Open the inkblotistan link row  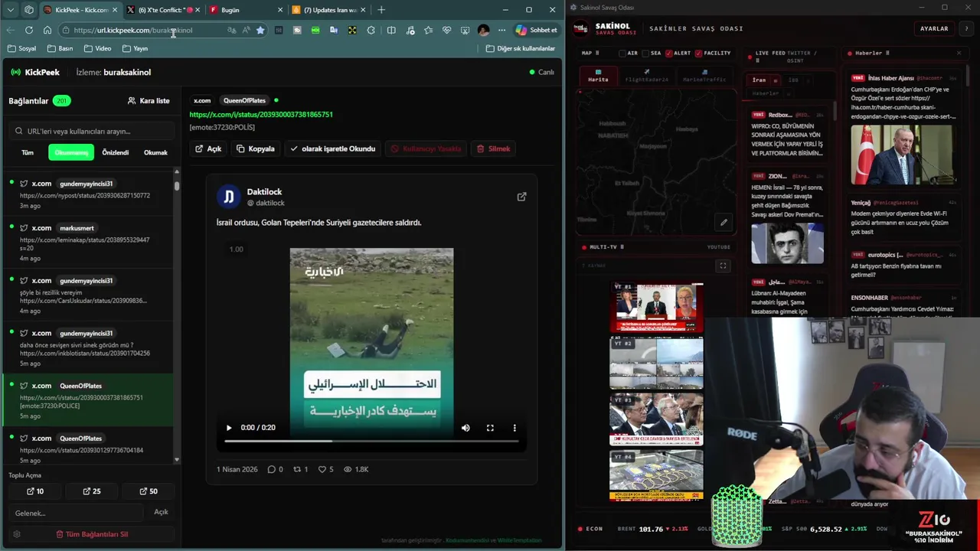[x=88, y=348]
